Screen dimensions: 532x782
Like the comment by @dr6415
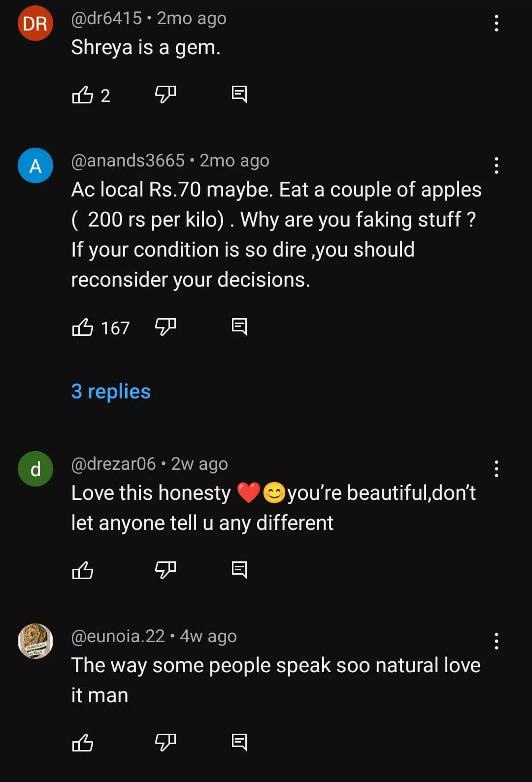click(83, 95)
